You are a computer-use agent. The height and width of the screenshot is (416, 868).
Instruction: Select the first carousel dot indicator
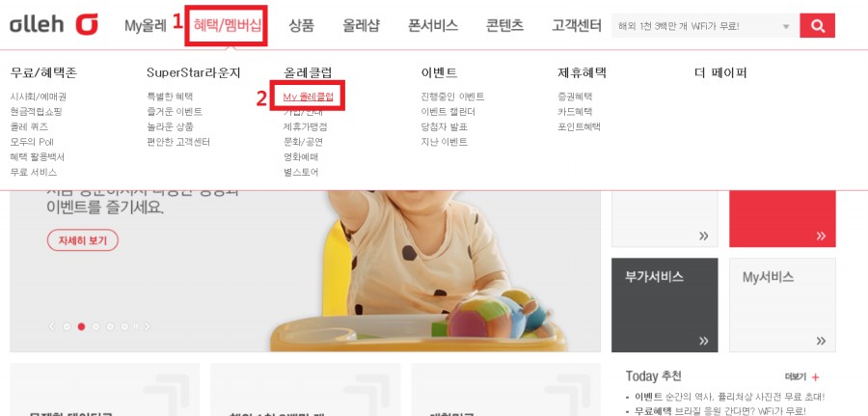point(67,327)
